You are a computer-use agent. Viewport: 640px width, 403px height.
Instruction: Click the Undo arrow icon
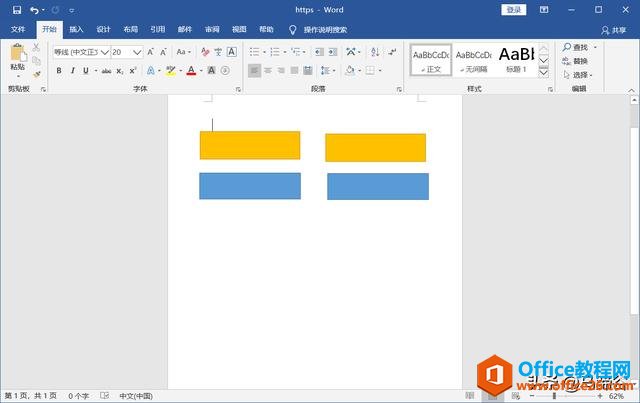coord(35,9)
